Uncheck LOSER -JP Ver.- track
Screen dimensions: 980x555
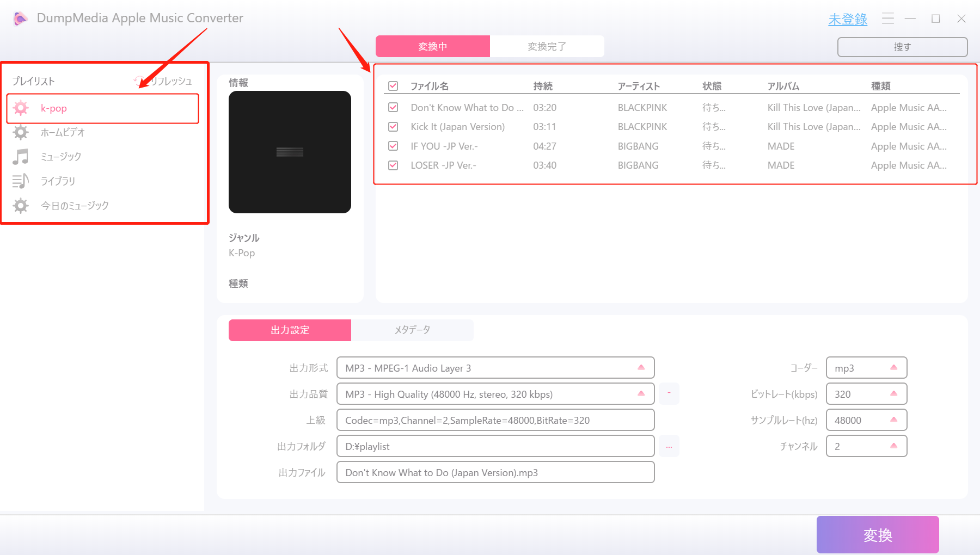click(393, 165)
